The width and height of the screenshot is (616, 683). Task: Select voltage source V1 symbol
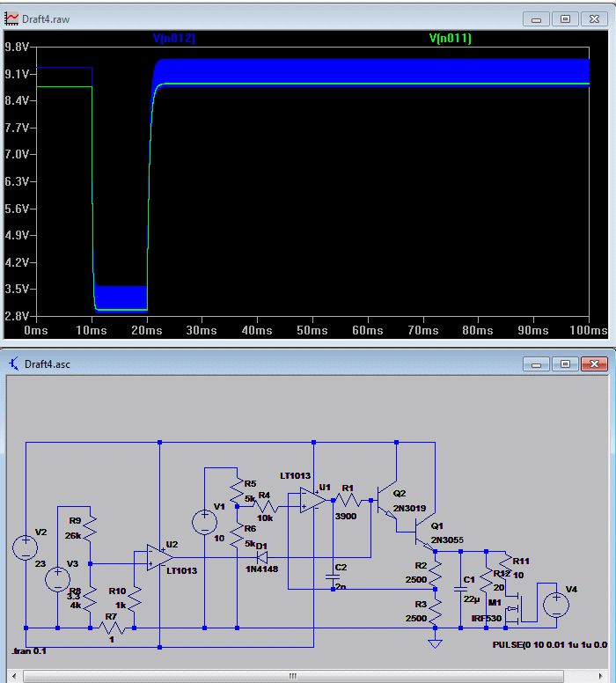[x=204, y=522]
